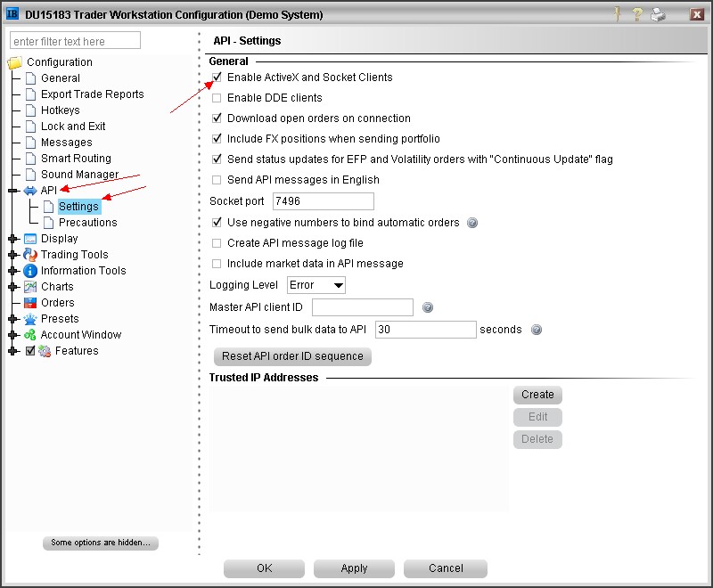713x588 pixels.
Task: Click the Charts icon in the tree
Action: point(30,287)
